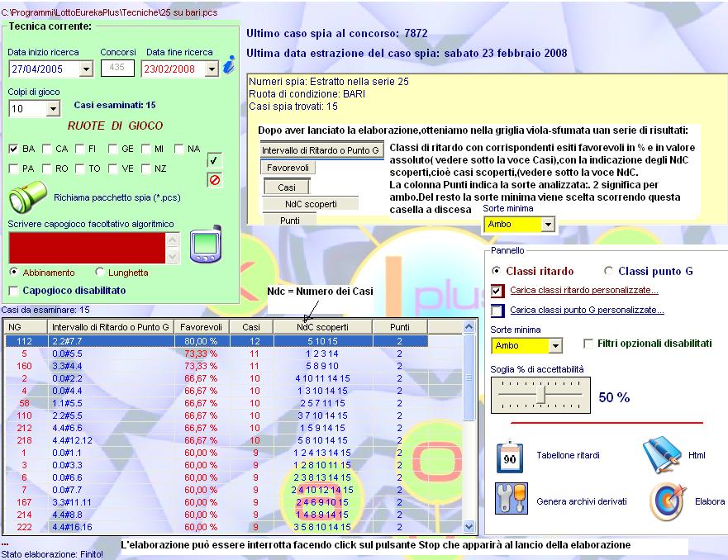Screen dimensions: 728x560
Task: Open the Data fine ricerca date dropdown
Action: click(x=212, y=69)
